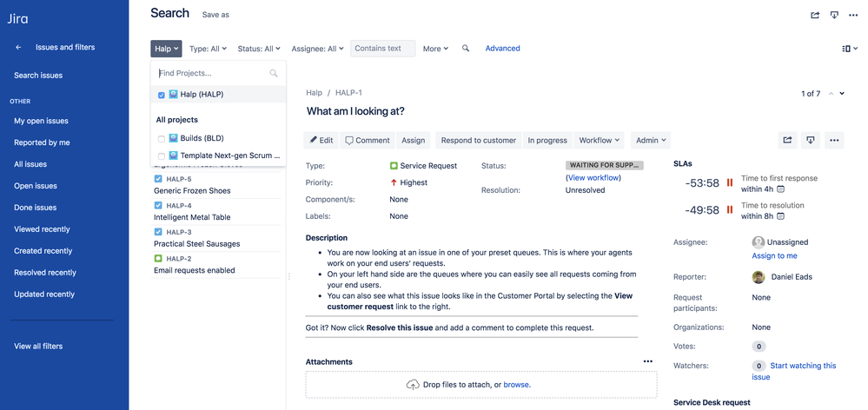Click Edit button on issue
Screen dimensions: 868x410
pyautogui.click(x=321, y=140)
